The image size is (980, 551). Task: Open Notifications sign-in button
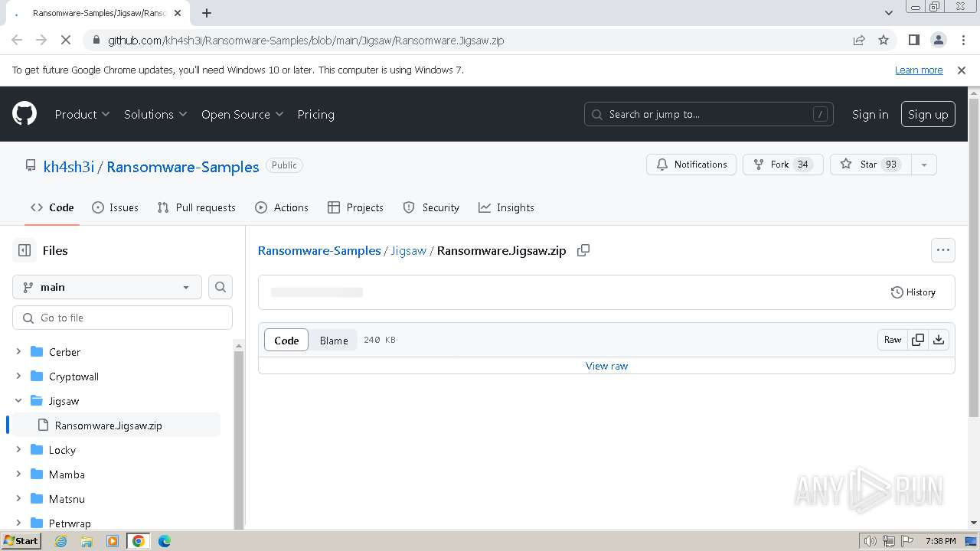pos(691,165)
